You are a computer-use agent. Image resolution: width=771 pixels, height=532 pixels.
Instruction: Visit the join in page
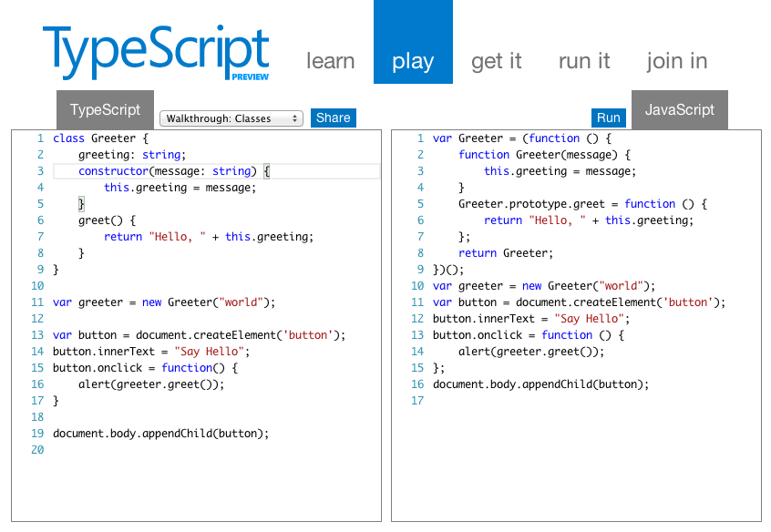pos(676,61)
